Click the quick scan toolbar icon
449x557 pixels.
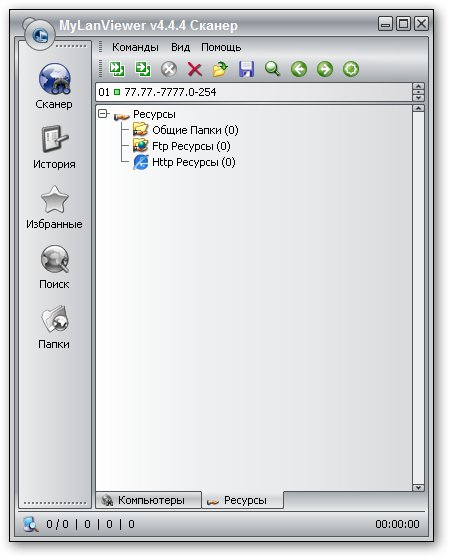[117, 69]
